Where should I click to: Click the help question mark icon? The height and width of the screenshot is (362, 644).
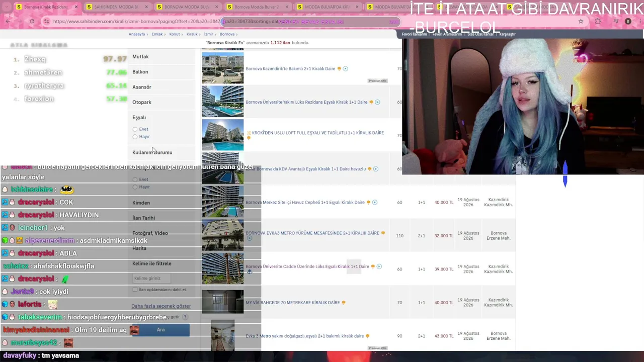(185, 317)
